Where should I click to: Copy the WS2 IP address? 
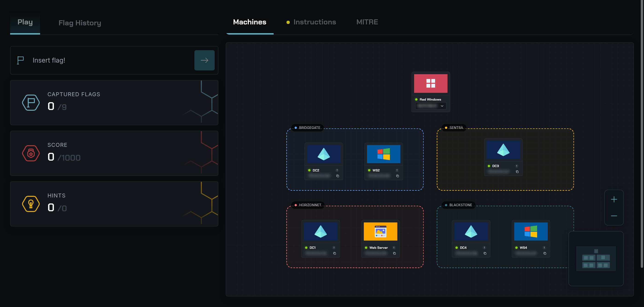click(x=398, y=176)
